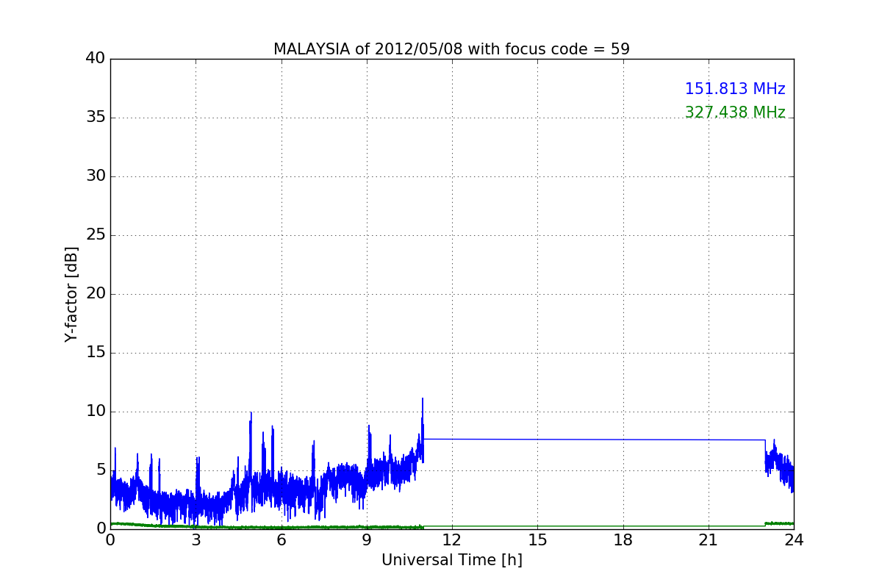This screenshot has height=588, width=882.
Task: Click y-axis tick label 30
Action: pos(96,176)
